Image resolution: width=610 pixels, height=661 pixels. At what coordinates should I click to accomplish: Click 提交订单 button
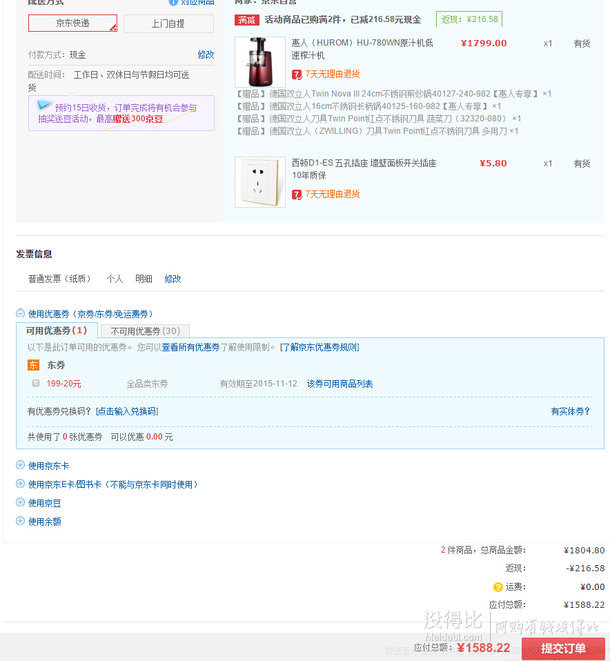(563, 648)
